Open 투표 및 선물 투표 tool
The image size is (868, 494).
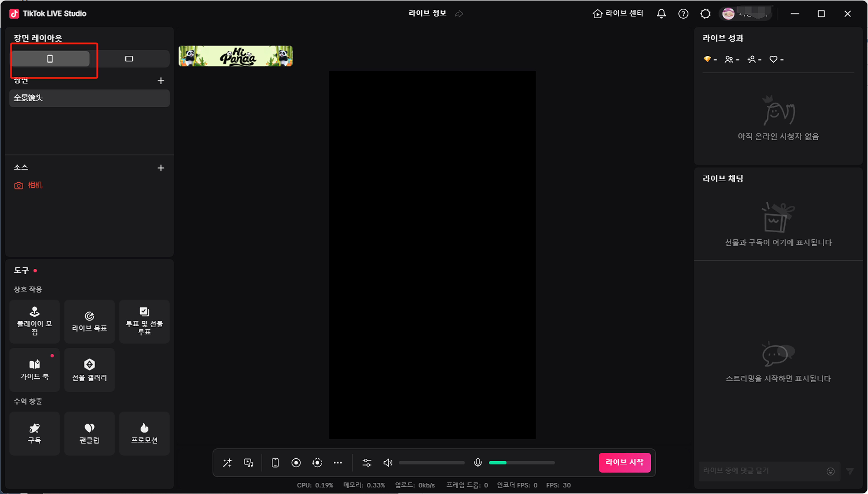coord(144,322)
